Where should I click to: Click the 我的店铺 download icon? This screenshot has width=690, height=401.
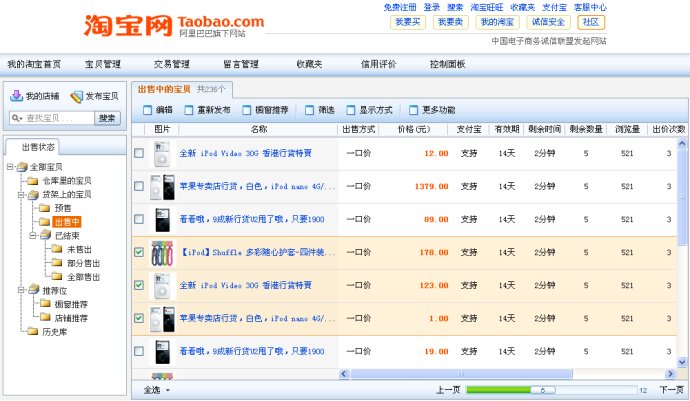(x=16, y=96)
